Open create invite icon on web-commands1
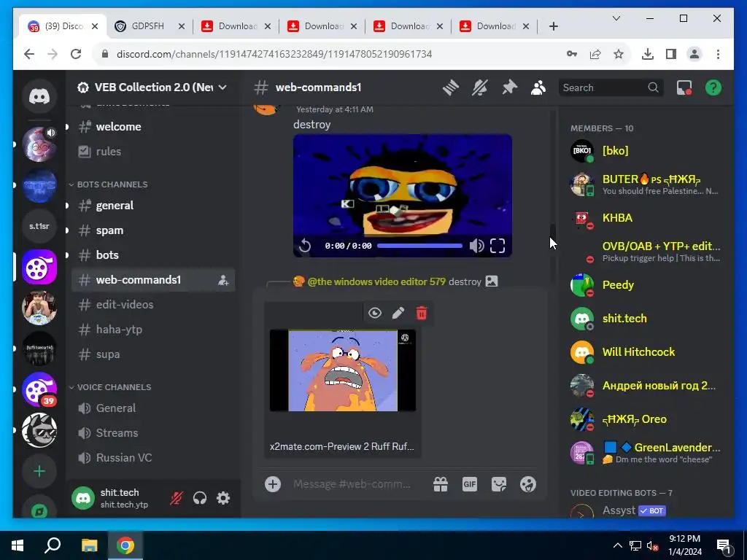Viewport: 747px width, 560px height. pos(223,280)
